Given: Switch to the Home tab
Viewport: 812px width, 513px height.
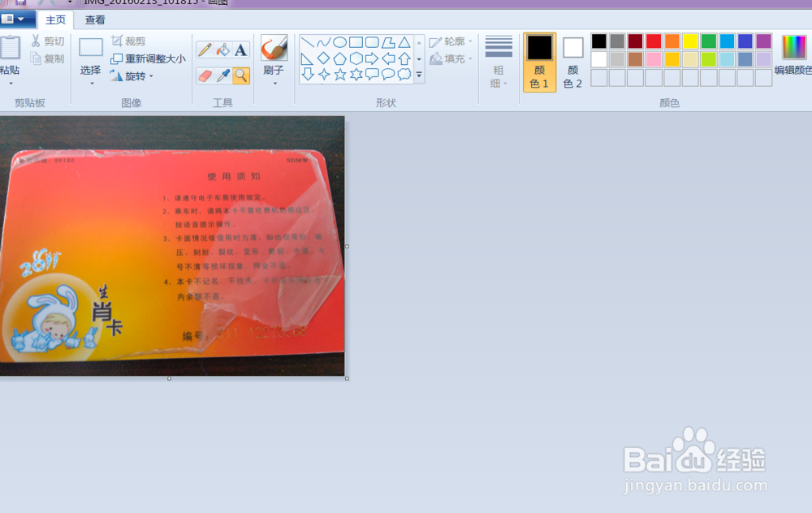Looking at the screenshot, I should coord(55,19).
